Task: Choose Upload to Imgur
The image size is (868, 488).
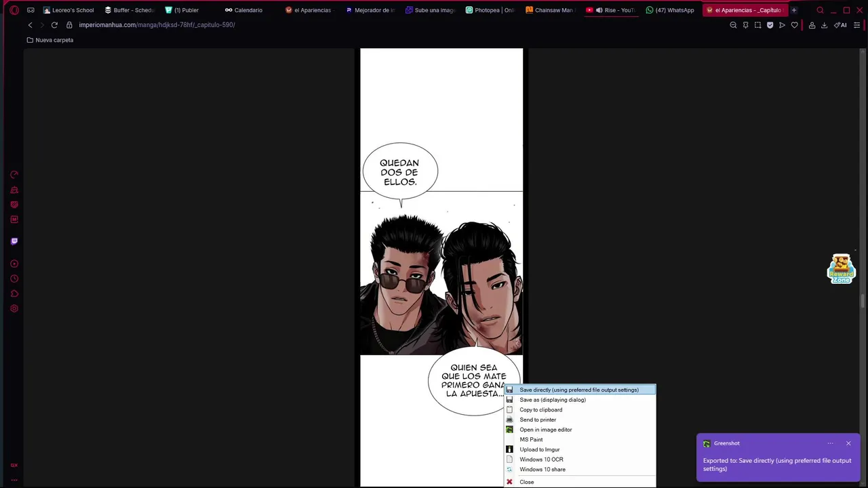Action: tap(580, 449)
